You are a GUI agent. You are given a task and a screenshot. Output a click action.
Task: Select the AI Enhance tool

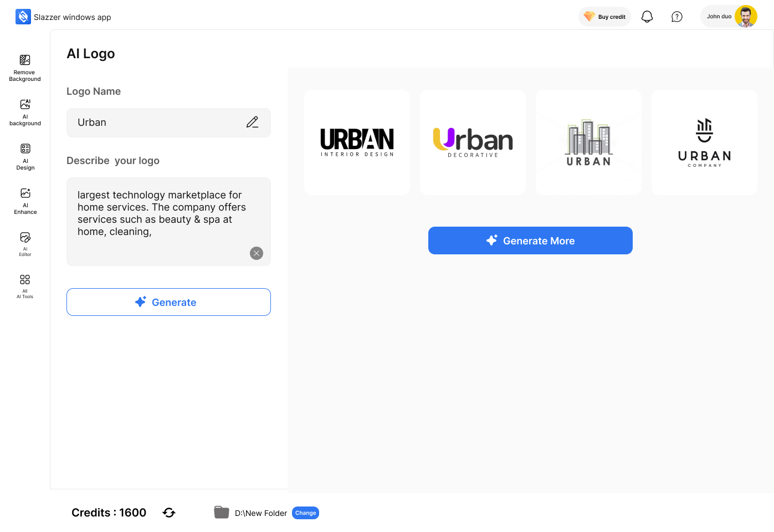tap(25, 201)
